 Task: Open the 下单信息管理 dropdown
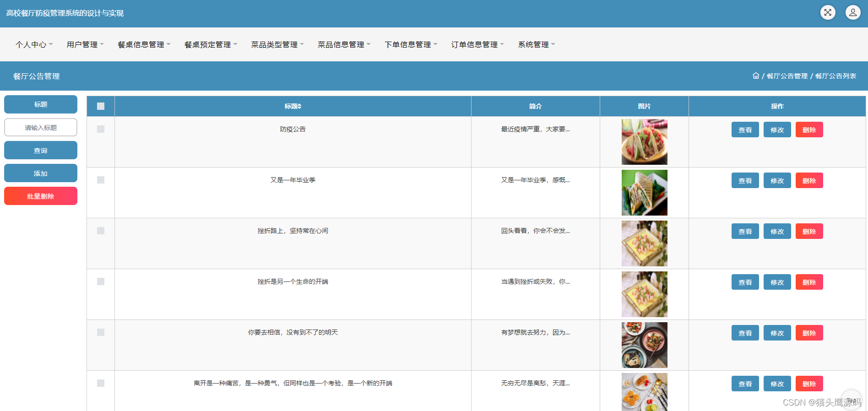pyautogui.click(x=411, y=44)
